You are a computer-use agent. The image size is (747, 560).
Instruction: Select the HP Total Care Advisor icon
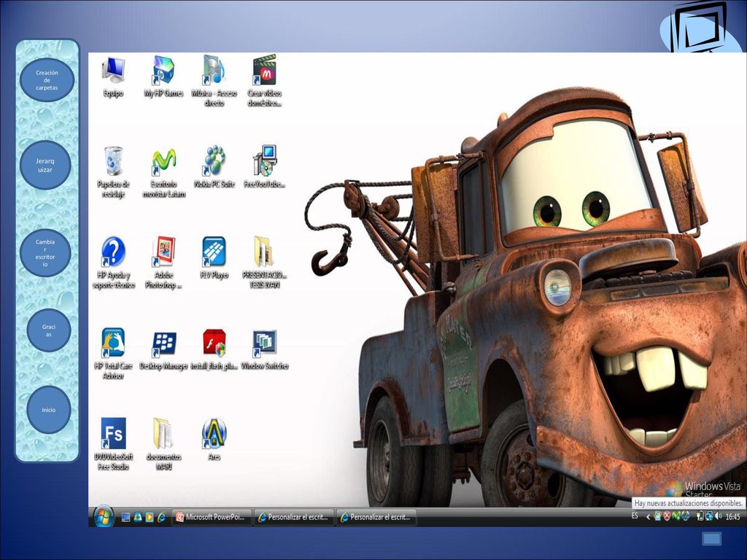(113, 354)
